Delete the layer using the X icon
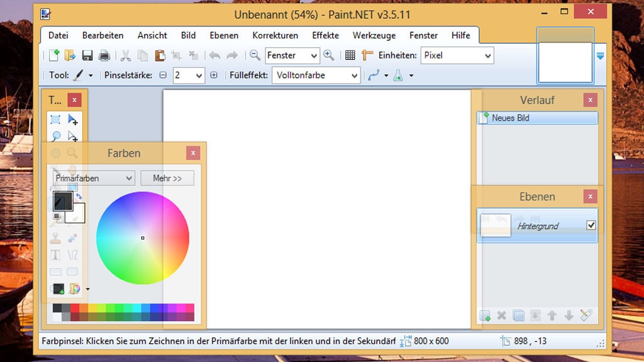644x362 pixels. click(501, 315)
